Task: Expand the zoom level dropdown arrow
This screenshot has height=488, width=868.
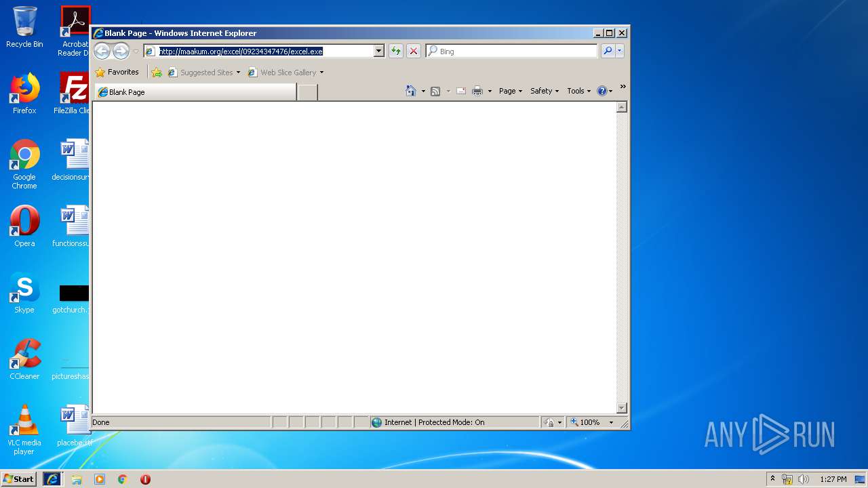Action: pyautogui.click(x=611, y=422)
